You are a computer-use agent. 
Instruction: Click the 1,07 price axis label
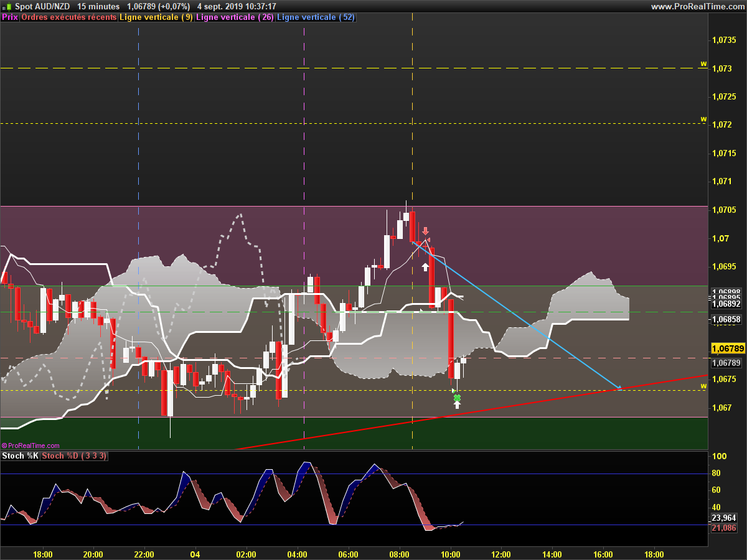(x=720, y=238)
